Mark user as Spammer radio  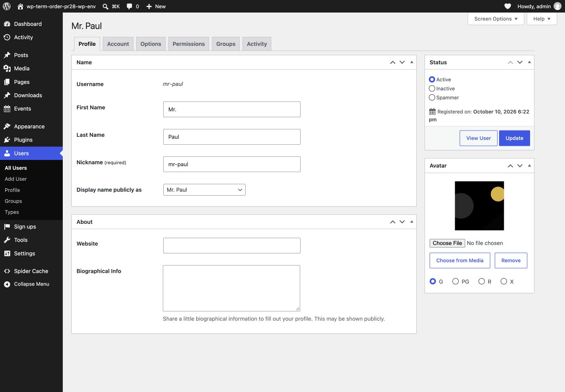click(432, 98)
